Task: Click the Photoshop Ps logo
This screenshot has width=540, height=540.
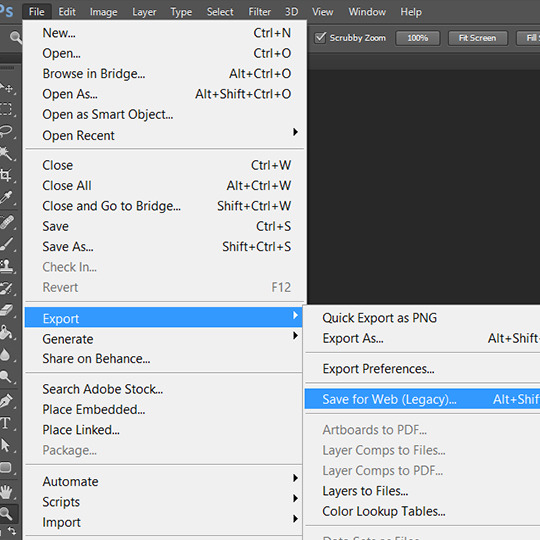Action: pos(6,11)
